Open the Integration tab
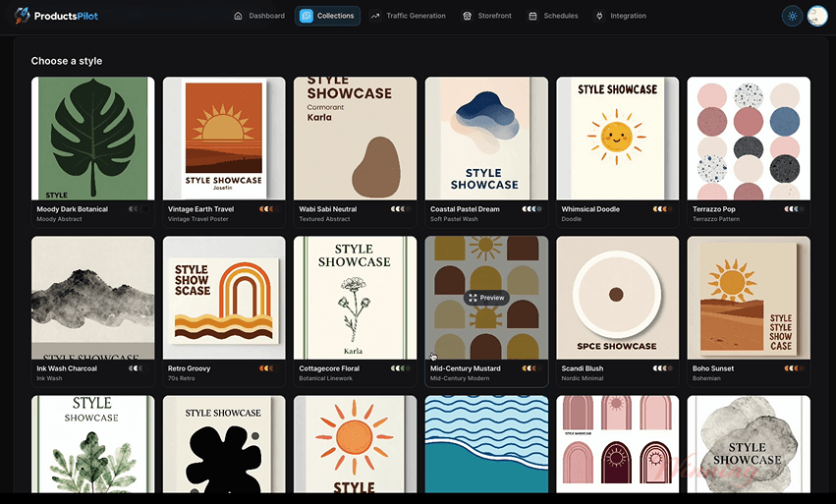 621,16
